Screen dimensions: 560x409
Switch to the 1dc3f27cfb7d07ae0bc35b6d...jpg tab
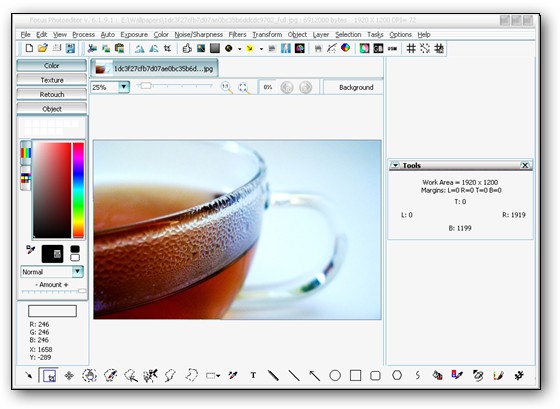pyautogui.click(x=154, y=68)
